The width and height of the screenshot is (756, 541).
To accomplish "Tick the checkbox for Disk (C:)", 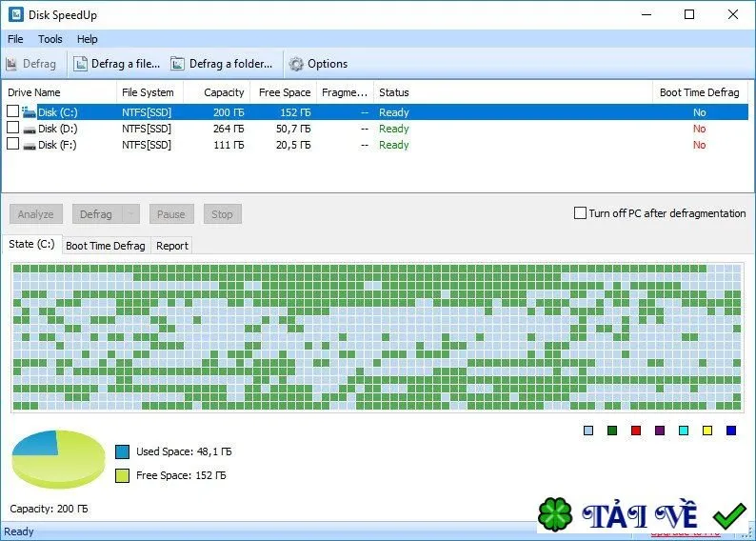I will [13, 111].
